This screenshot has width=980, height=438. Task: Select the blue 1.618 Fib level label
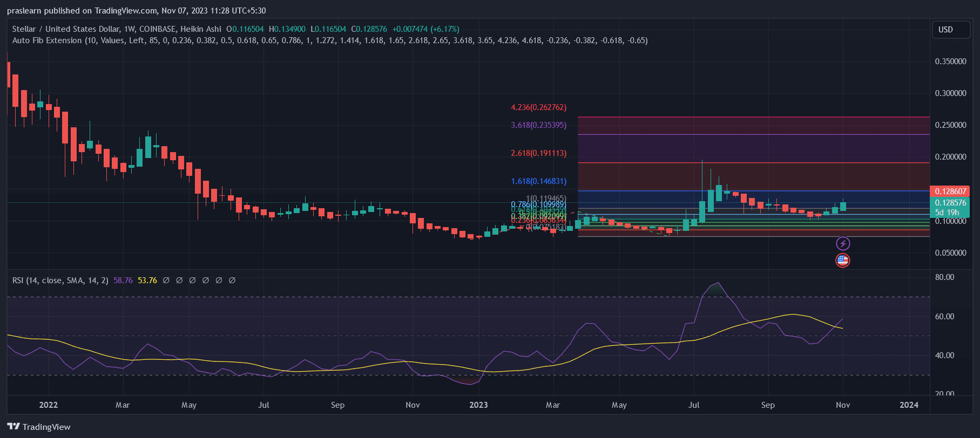tap(538, 182)
